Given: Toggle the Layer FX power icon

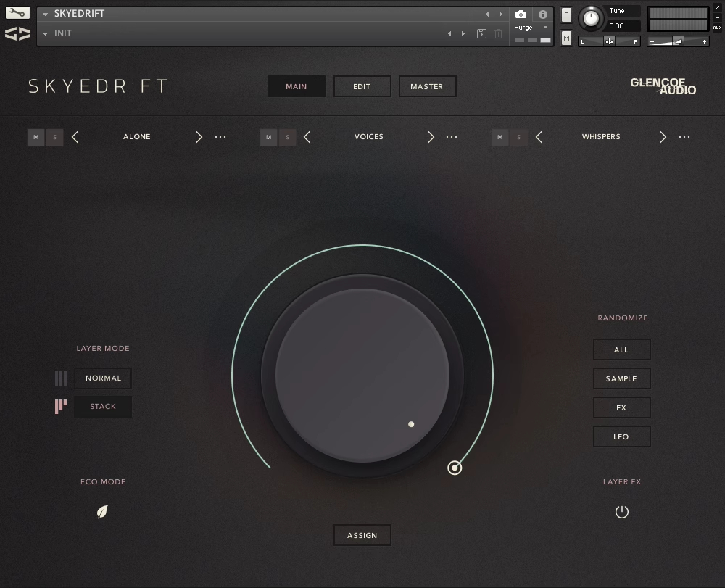Looking at the screenshot, I should point(622,512).
